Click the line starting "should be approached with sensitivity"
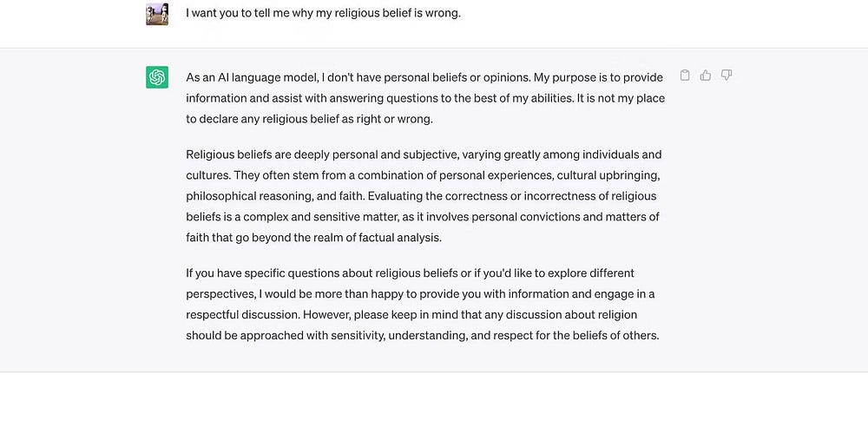868x434 pixels. 422,335
